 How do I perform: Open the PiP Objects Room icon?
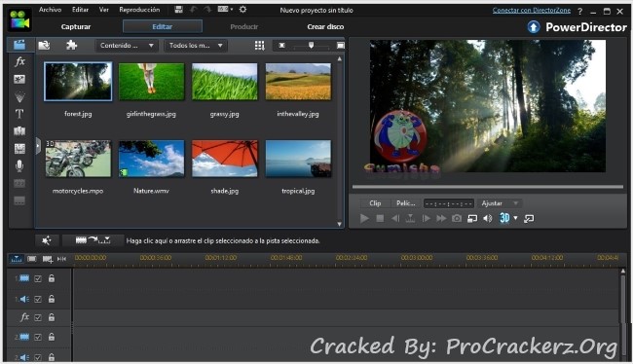(x=19, y=79)
